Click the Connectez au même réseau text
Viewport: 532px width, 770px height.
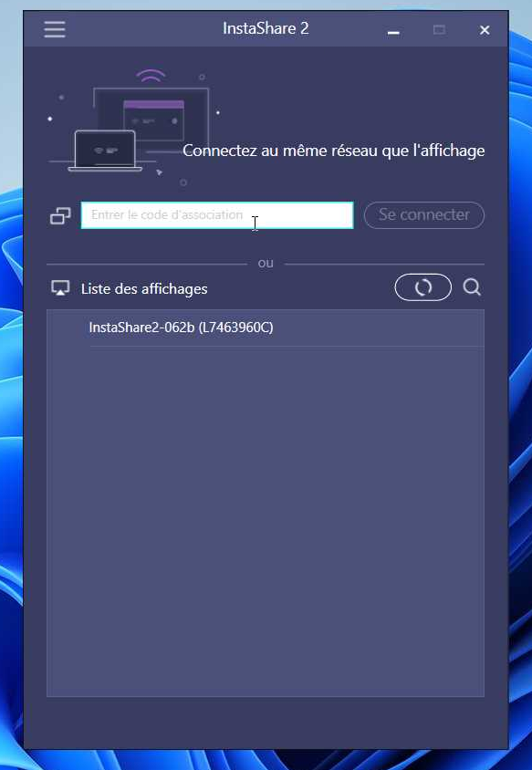click(x=334, y=151)
